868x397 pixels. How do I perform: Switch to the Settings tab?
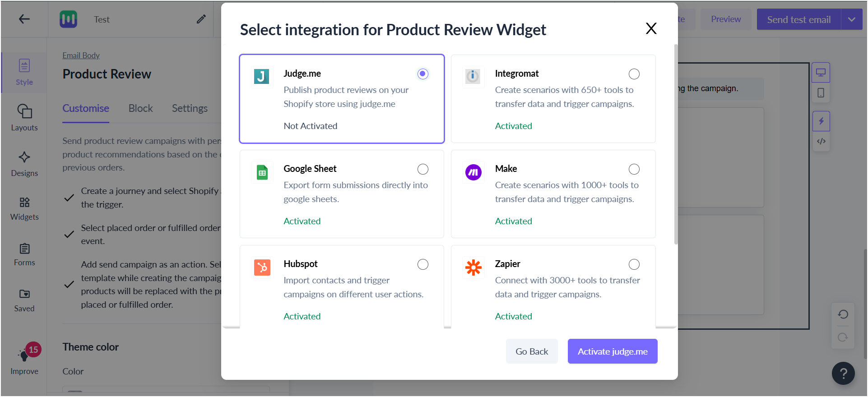point(190,108)
